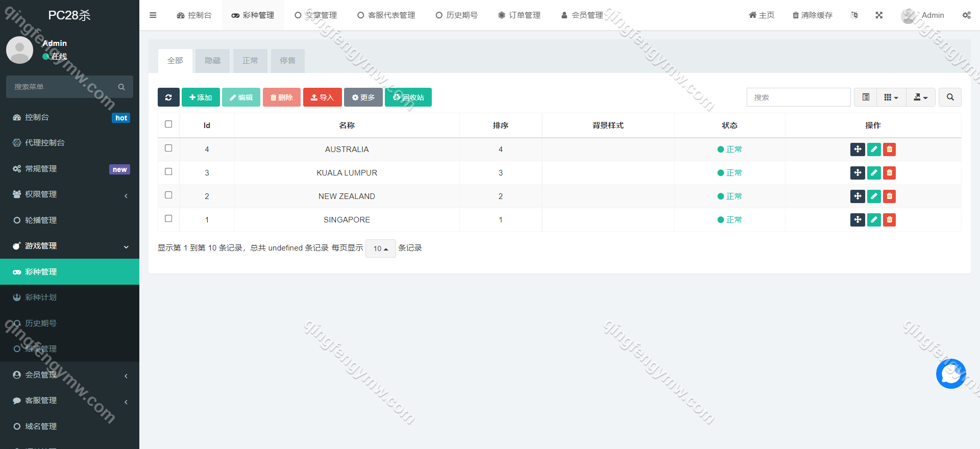Image resolution: width=980 pixels, height=449 pixels.
Task: Enter fullscreen mode via top bar icon
Action: pos(879,15)
